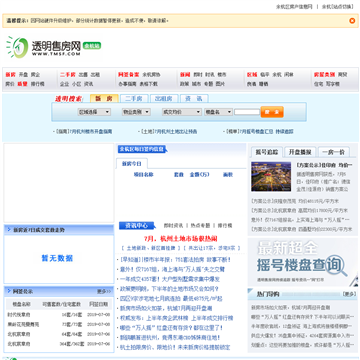Close the orange notice banner
The width and height of the screenshot is (360, 360).
pyautogui.click(x=352, y=21)
